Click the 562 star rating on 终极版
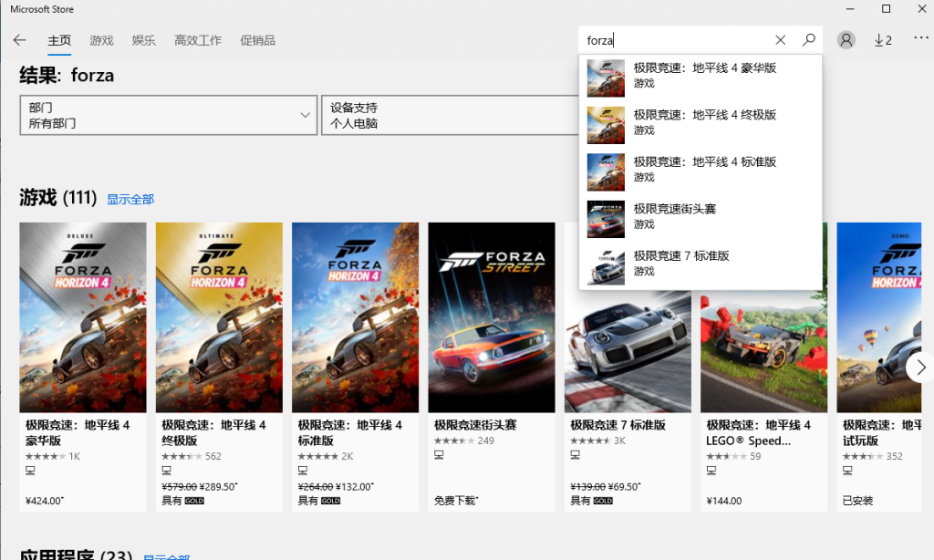Screen dimensions: 934x560 pyautogui.click(x=192, y=456)
